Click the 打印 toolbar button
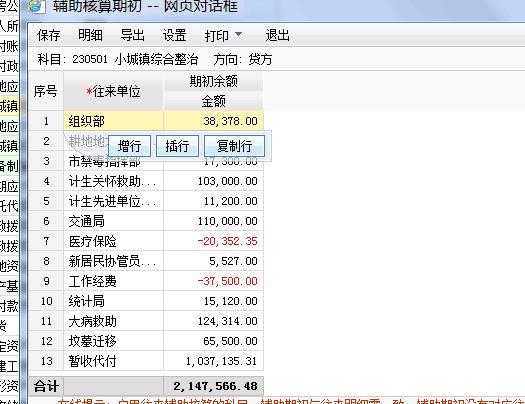The width and height of the screenshot is (525, 404). [x=217, y=35]
